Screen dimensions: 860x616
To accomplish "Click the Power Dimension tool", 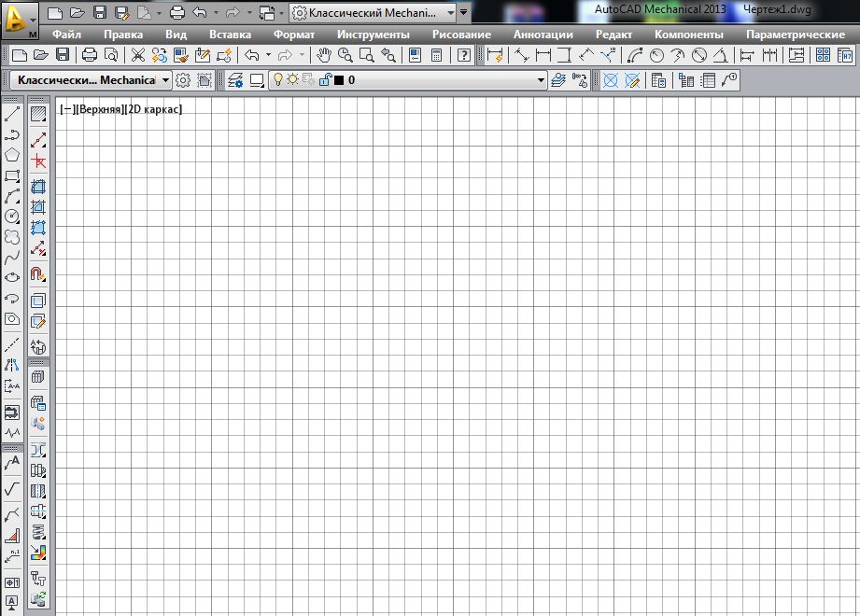I will tap(495, 55).
